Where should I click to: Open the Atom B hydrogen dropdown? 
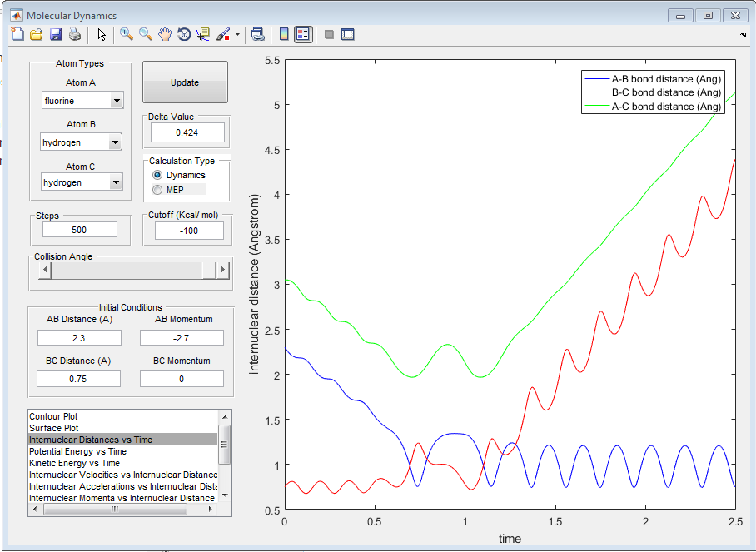click(116, 142)
